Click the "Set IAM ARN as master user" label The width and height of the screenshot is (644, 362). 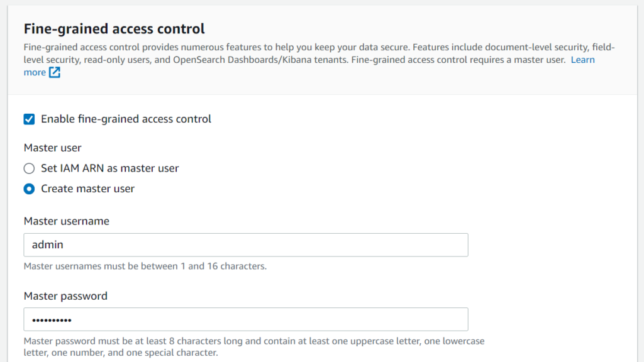109,168
